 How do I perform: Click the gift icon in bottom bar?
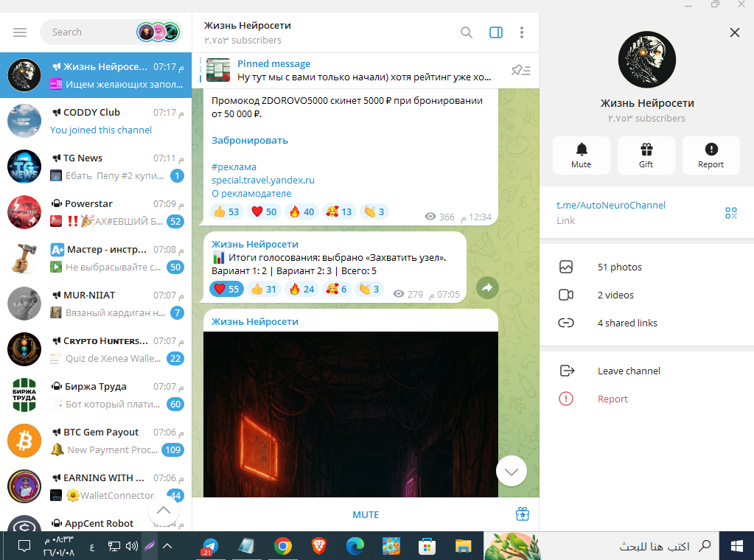(x=523, y=514)
